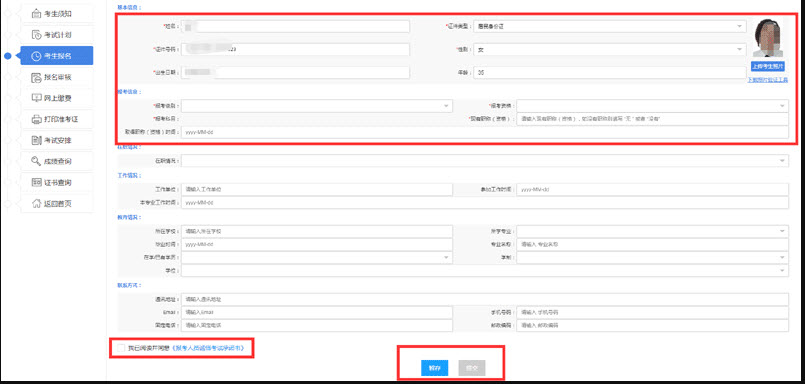The image size is (805, 384).
Task: Open 网上缴费 via its monitor icon
Action: [x=36, y=98]
